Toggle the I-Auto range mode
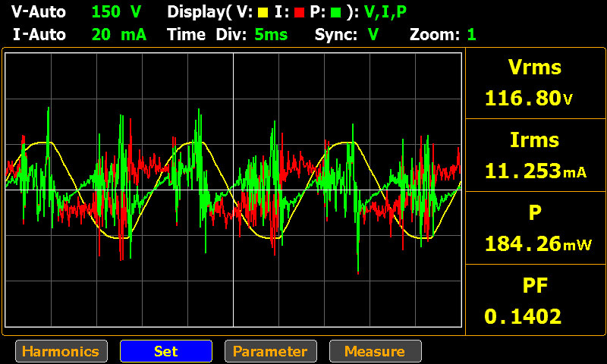 [x=39, y=34]
